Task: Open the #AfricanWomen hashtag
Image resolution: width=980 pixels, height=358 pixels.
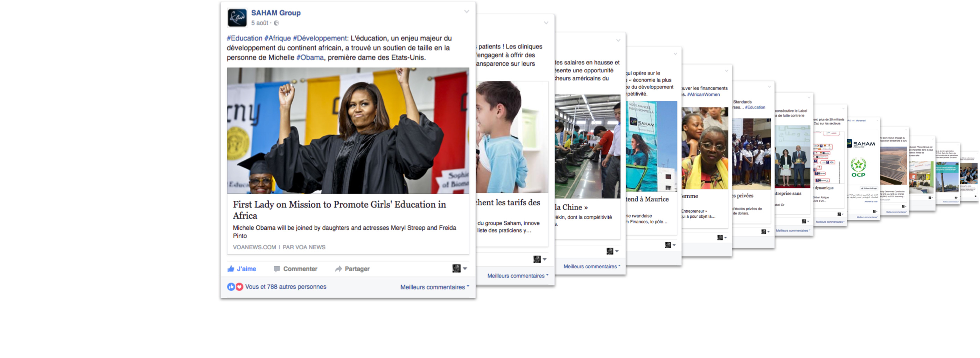Action: click(x=703, y=95)
